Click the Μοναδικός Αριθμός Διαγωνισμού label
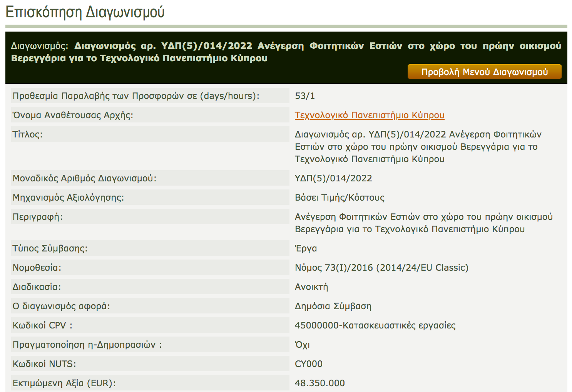 click(84, 178)
